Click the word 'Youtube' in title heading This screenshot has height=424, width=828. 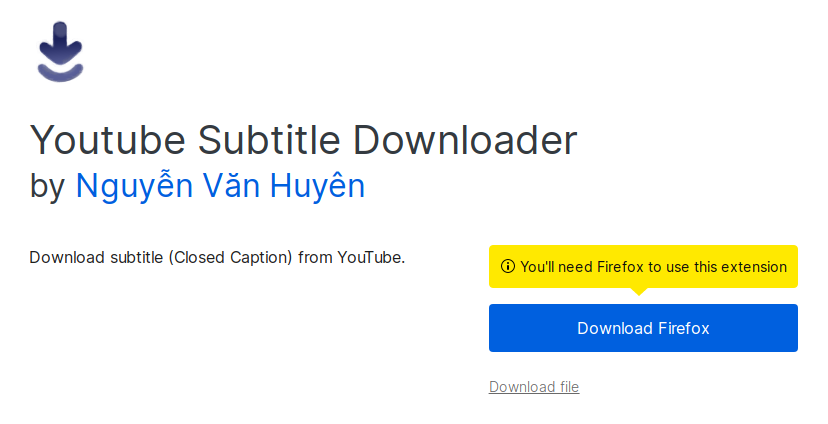[x=108, y=140]
